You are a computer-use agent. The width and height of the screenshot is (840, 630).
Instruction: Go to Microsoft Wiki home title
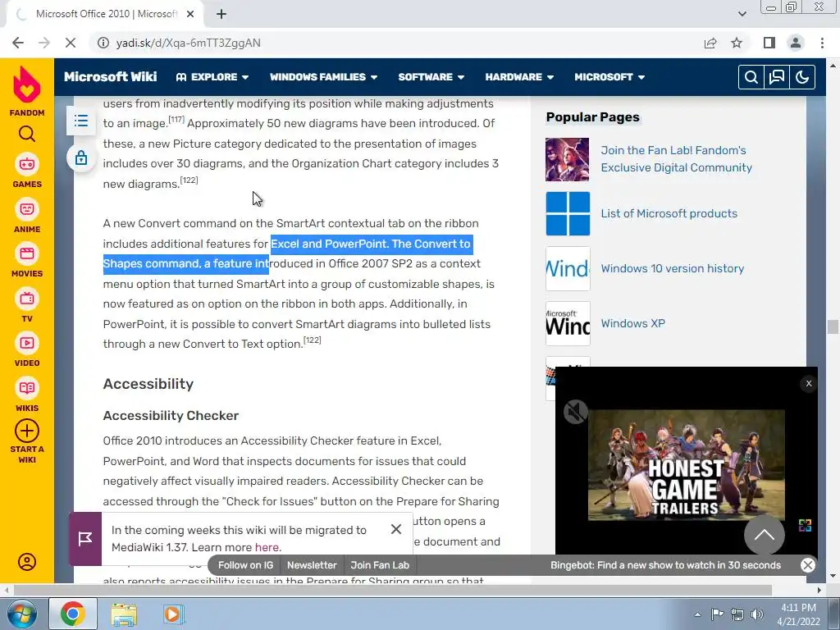tap(111, 76)
